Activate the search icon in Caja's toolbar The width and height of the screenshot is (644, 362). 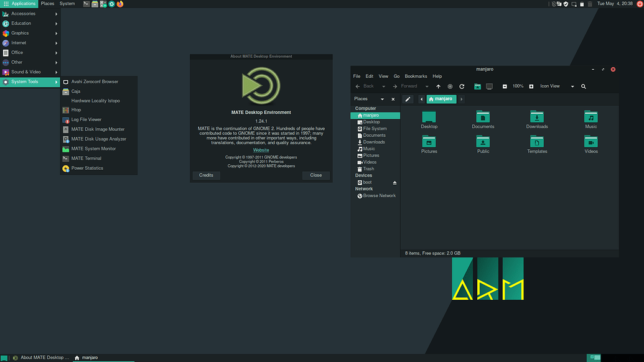click(x=583, y=86)
